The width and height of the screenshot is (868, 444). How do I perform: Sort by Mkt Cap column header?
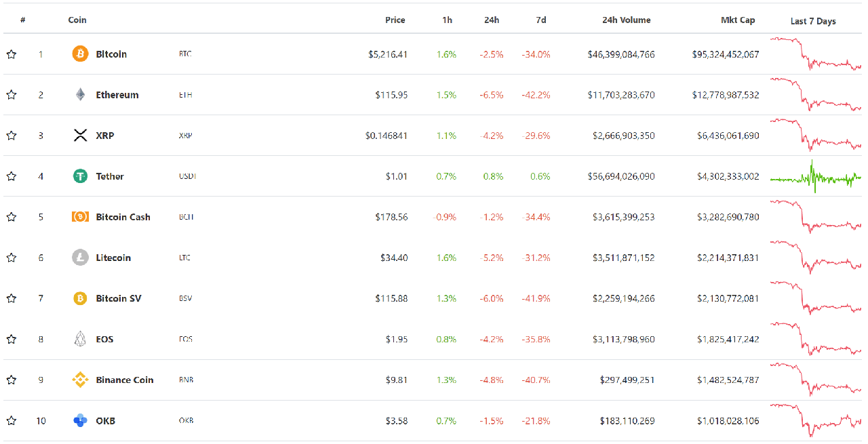(738, 20)
